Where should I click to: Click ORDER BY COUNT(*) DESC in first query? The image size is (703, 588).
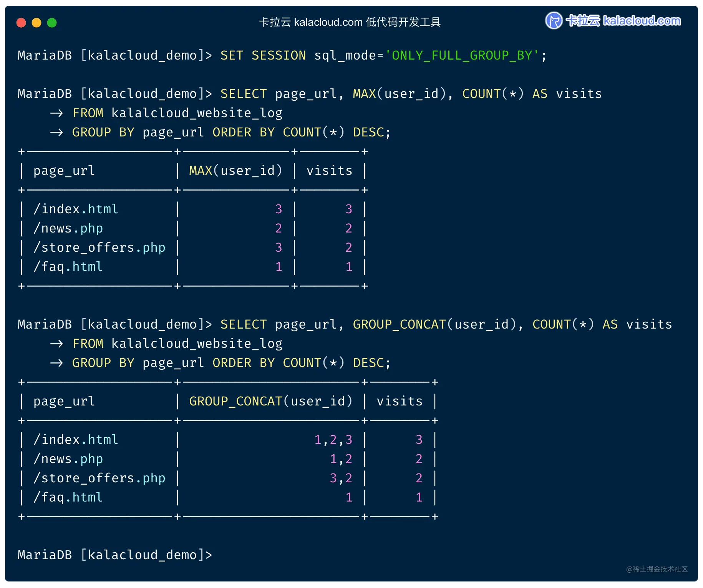(x=302, y=132)
